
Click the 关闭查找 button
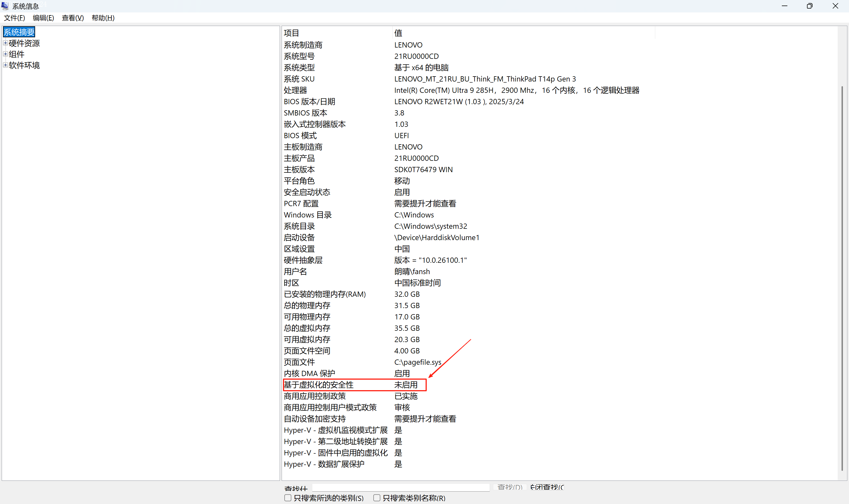[x=547, y=487]
